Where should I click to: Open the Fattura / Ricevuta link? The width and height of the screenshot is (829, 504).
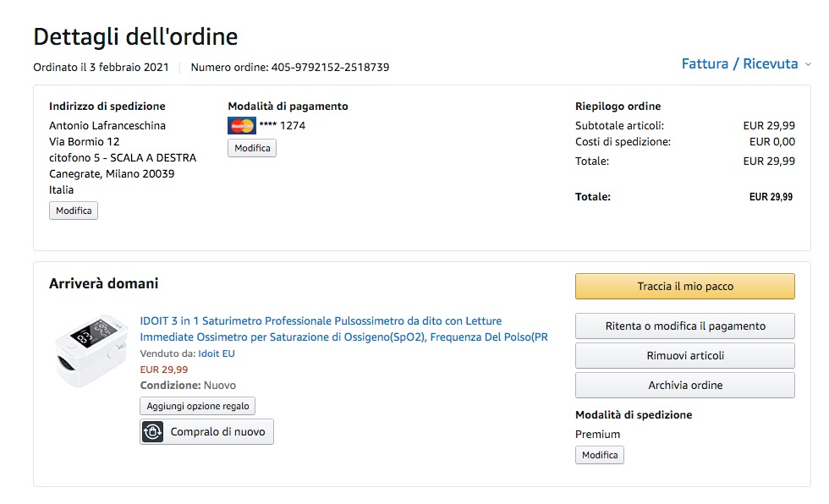739,63
